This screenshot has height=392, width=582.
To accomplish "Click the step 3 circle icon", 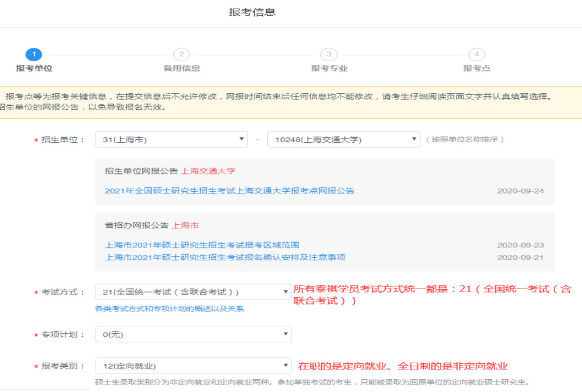I will 329,55.
